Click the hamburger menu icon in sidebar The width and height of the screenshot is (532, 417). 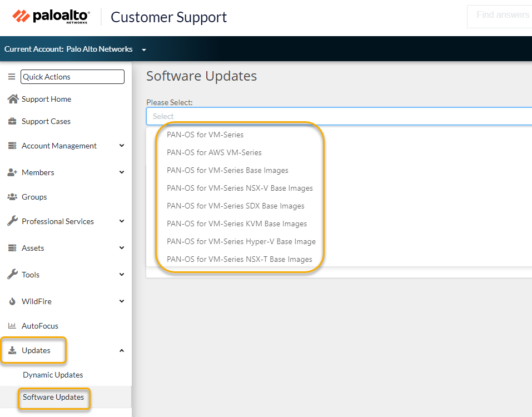[11, 77]
